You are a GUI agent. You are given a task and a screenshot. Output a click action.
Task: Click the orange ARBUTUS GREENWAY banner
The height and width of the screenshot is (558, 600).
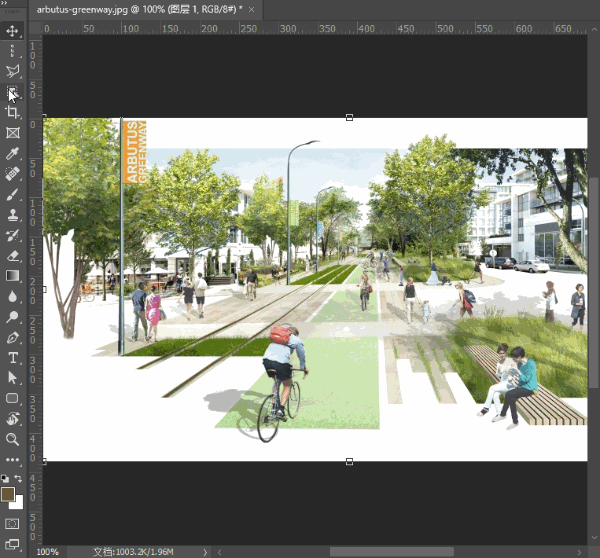click(x=135, y=152)
